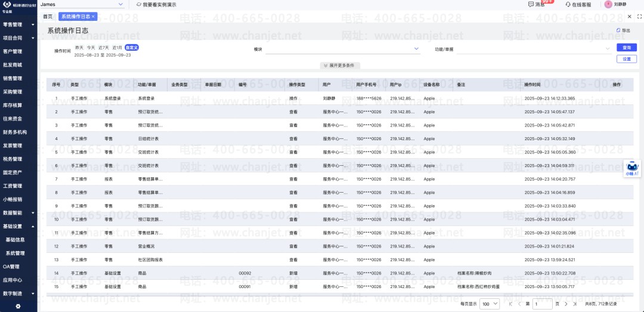The height and width of the screenshot is (312, 644).
Task: Jump to the last page arrow
Action: (x=574, y=304)
